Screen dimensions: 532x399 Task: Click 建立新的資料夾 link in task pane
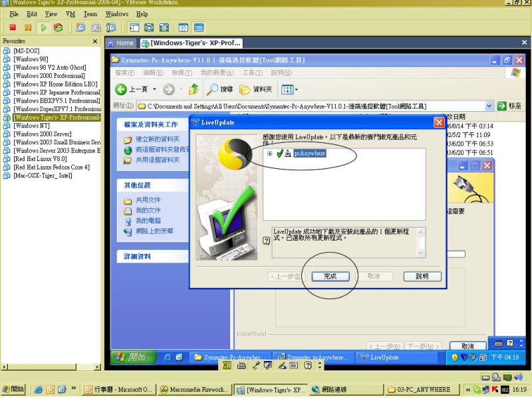[x=158, y=139]
